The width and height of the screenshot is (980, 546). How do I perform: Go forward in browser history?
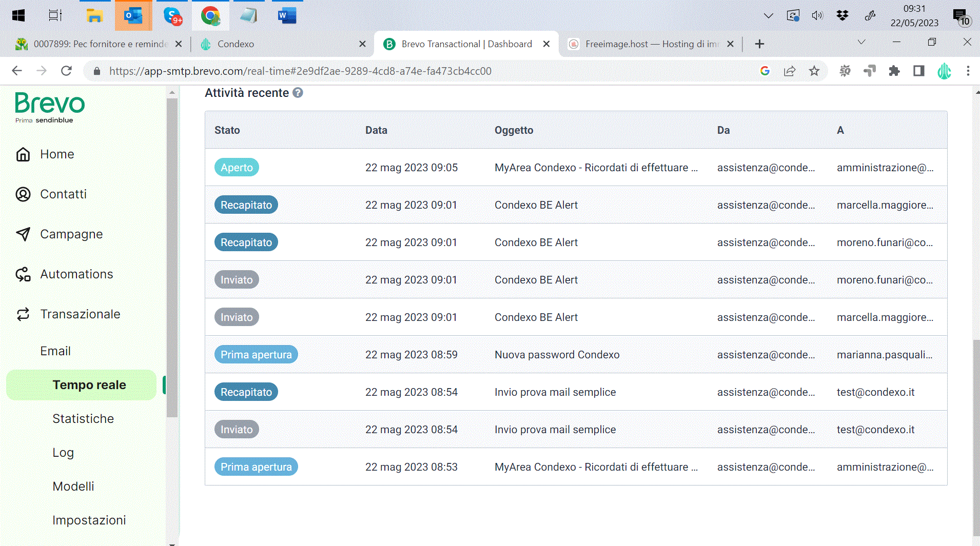point(42,71)
